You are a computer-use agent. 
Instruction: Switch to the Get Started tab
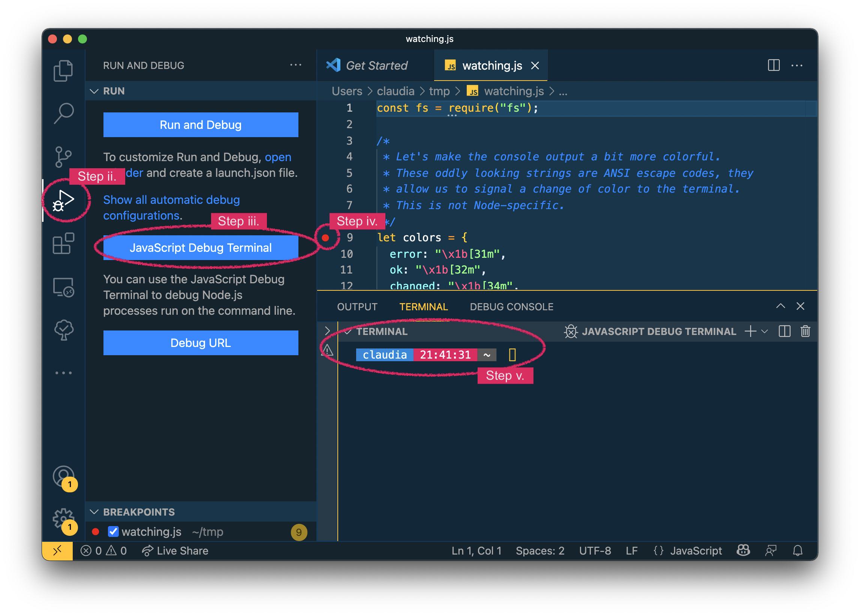coord(375,66)
